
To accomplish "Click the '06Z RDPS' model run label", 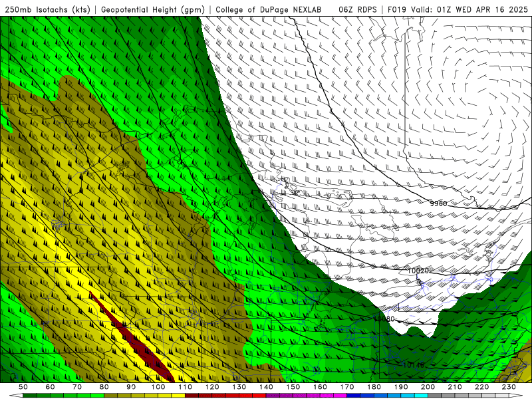I will coord(358,9).
